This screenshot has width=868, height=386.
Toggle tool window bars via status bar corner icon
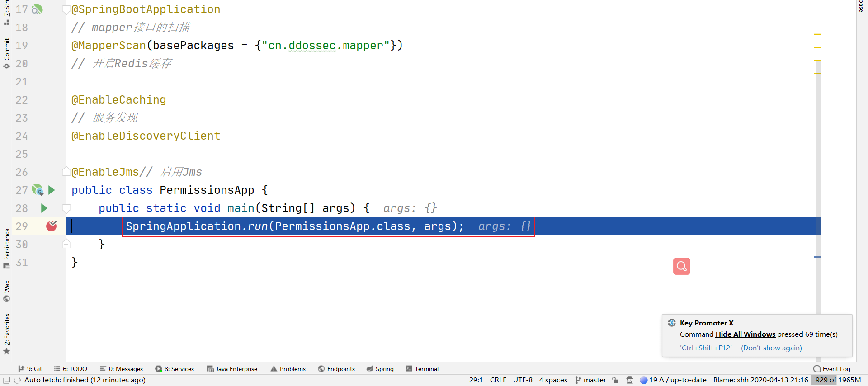[x=6, y=380]
